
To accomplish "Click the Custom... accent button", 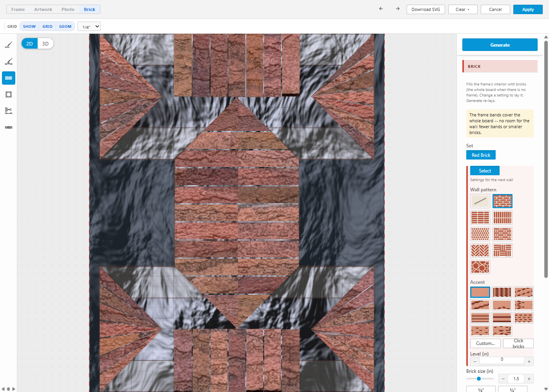I will [485, 343].
